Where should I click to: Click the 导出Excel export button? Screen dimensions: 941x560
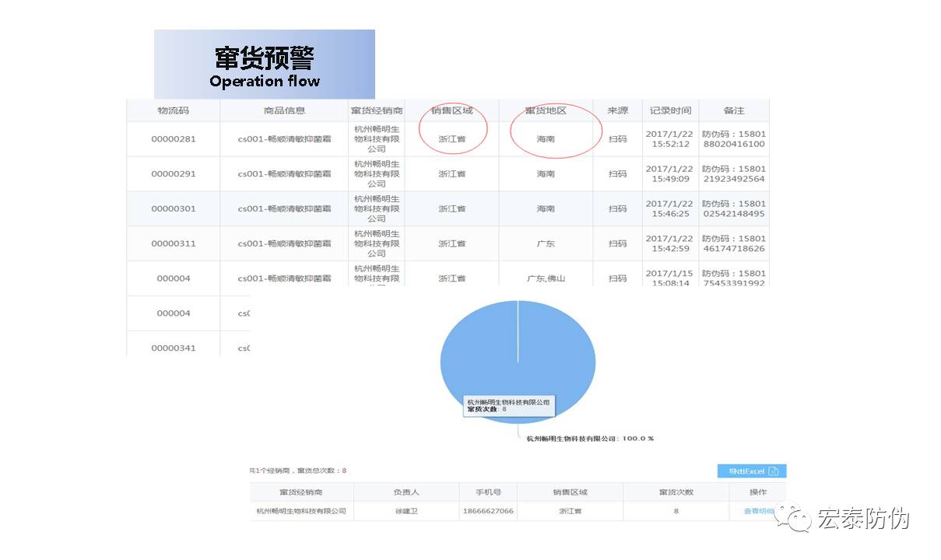click(747, 471)
